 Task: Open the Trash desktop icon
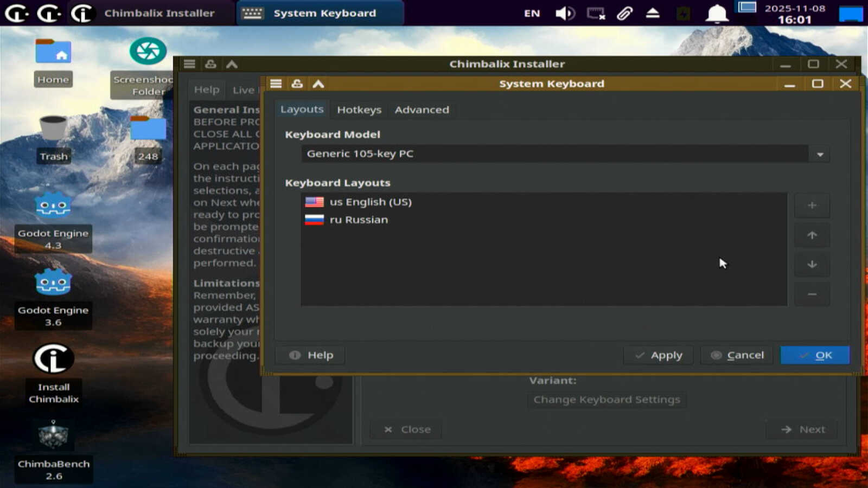tap(53, 139)
